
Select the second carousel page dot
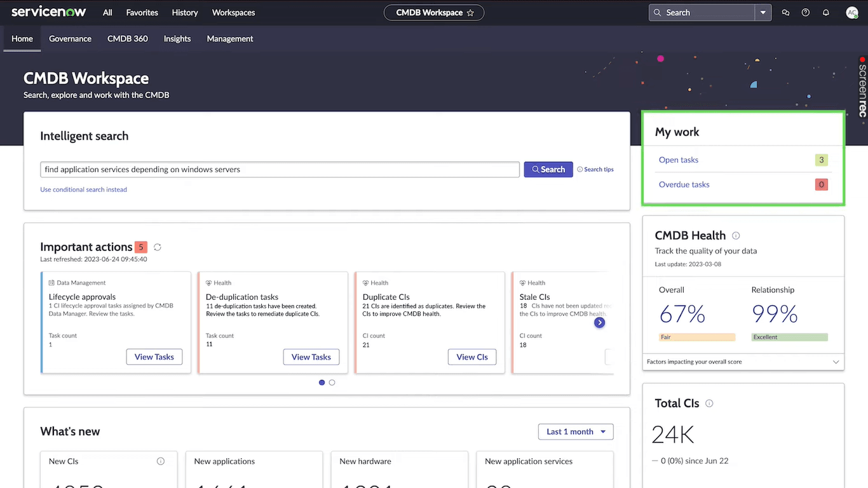point(332,382)
